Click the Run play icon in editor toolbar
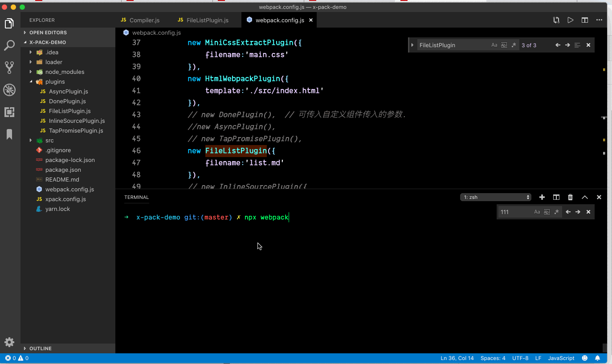This screenshot has width=612, height=364. point(571,20)
